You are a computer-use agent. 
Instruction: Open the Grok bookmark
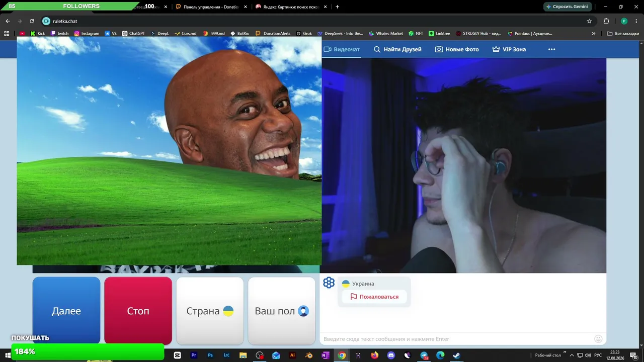[x=304, y=33]
